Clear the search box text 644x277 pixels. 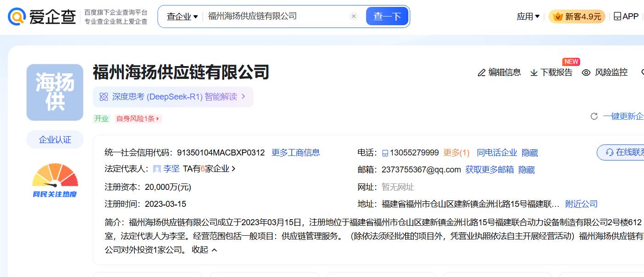(x=354, y=17)
